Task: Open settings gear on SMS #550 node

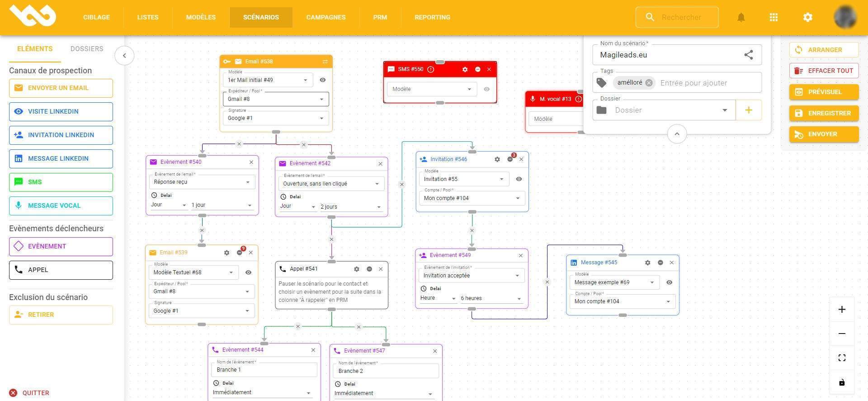Action: pyautogui.click(x=465, y=69)
